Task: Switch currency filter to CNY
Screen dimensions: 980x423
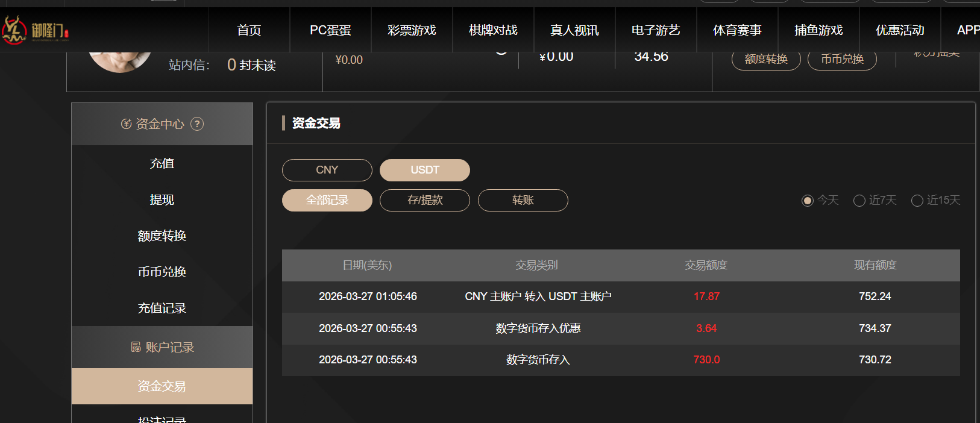Action: [x=327, y=170]
